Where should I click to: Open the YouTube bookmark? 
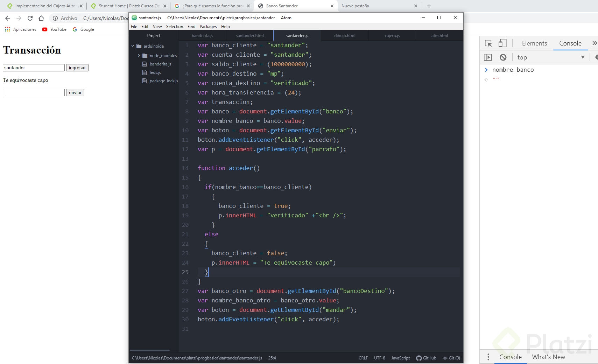click(54, 29)
